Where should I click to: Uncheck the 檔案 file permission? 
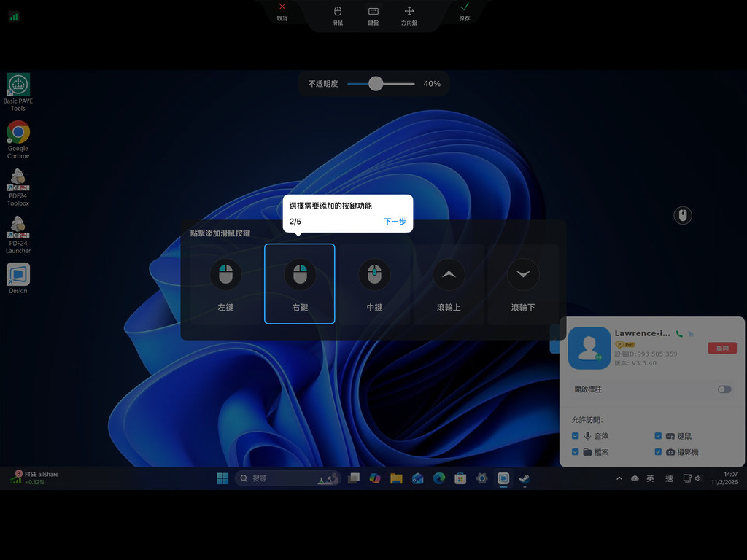pyautogui.click(x=576, y=451)
